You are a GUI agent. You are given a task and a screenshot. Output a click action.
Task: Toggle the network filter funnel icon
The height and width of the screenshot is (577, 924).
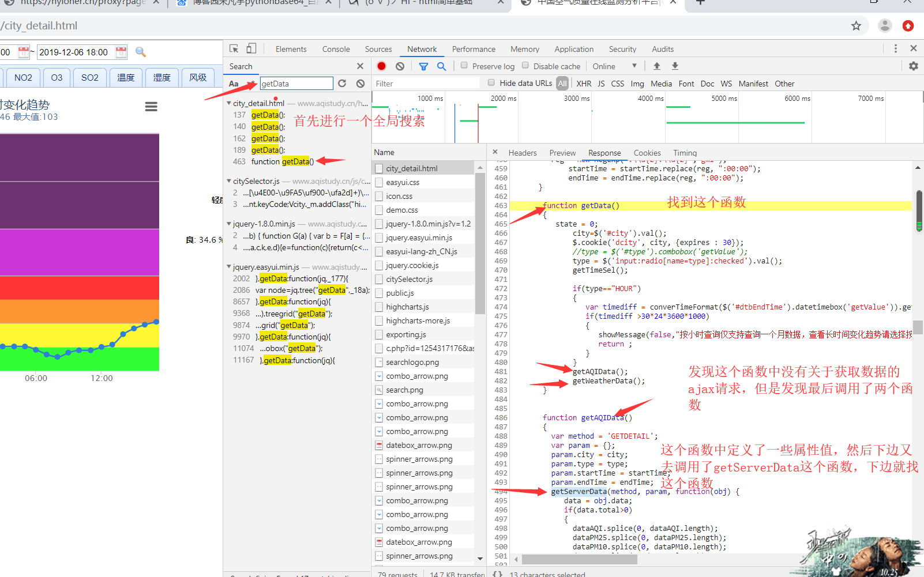[423, 66]
